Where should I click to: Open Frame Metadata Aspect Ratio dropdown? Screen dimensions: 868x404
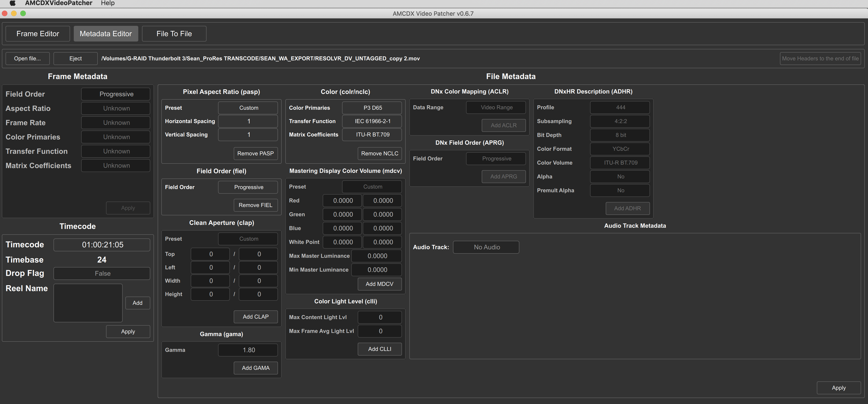pyautogui.click(x=115, y=108)
